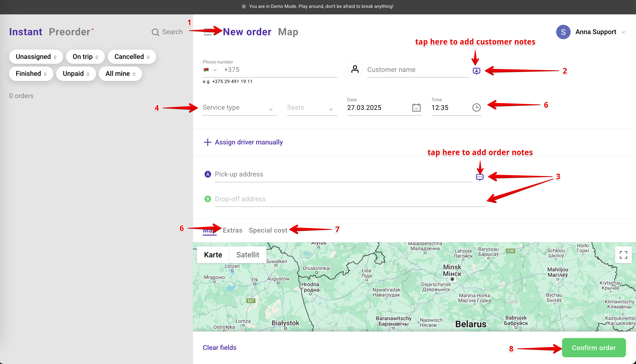
Task: Click the Search magnifier icon
Action: tap(155, 32)
